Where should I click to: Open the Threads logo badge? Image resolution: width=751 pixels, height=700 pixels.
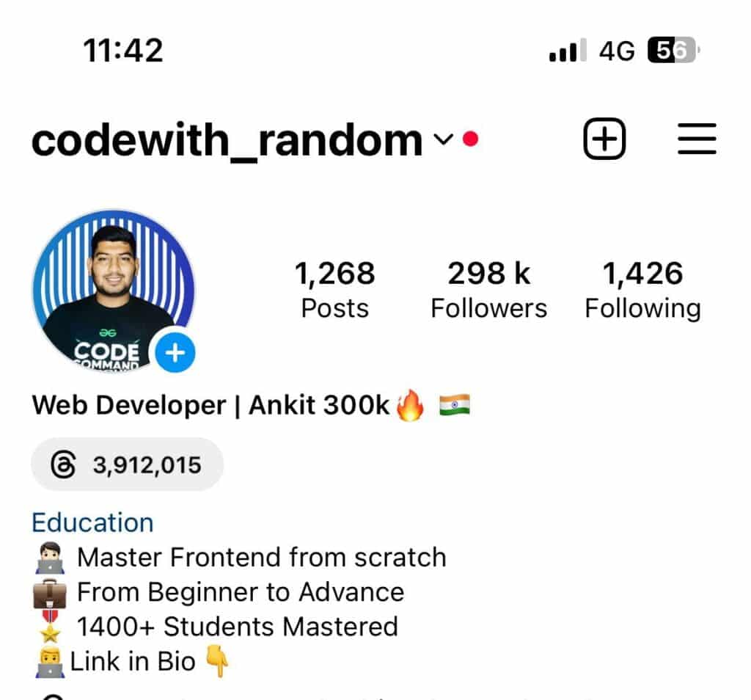click(63, 464)
